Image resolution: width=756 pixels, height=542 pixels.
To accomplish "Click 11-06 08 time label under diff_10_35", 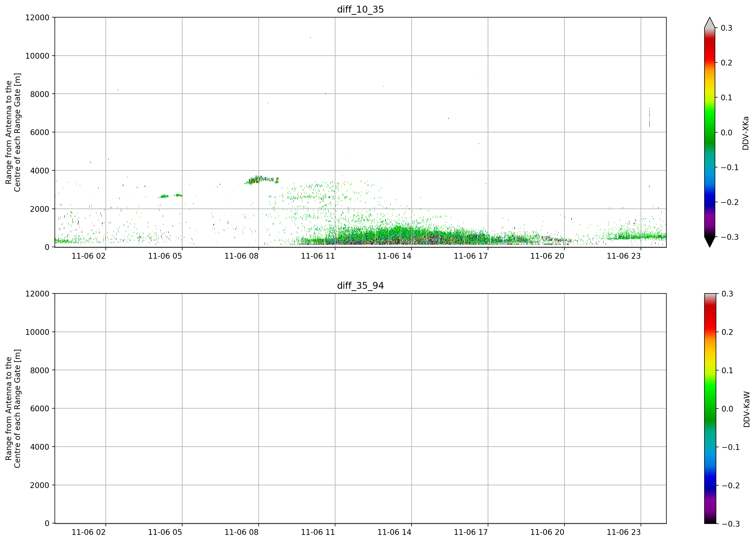I will [241, 256].
